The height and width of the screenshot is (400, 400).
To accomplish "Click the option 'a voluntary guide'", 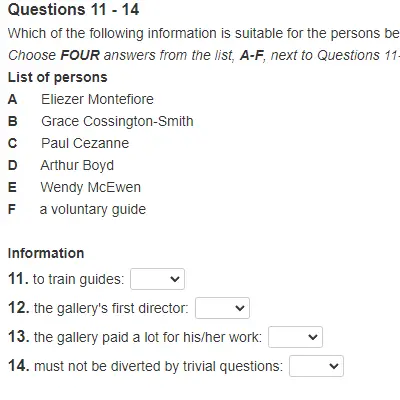I will 93,209.
